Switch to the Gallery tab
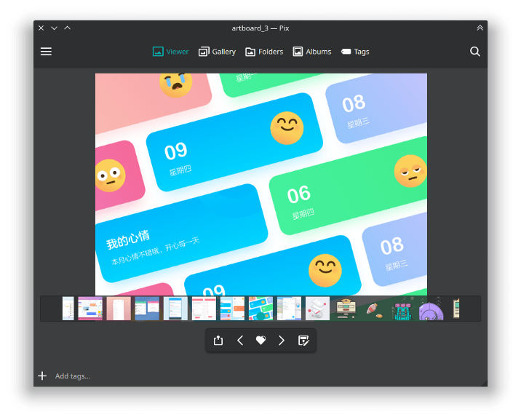The image size is (521, 420). (x=217, y=52)
